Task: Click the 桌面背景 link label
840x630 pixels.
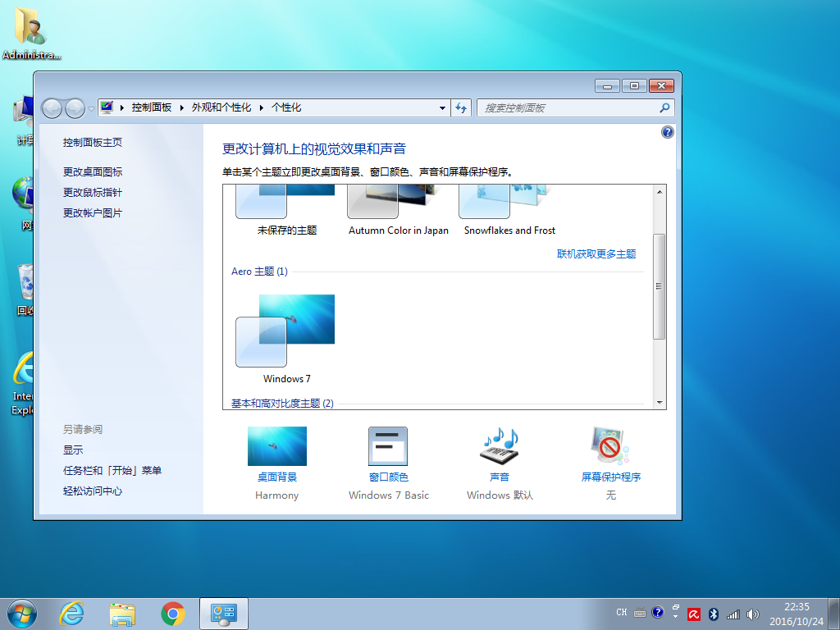Action: point(277,477)
